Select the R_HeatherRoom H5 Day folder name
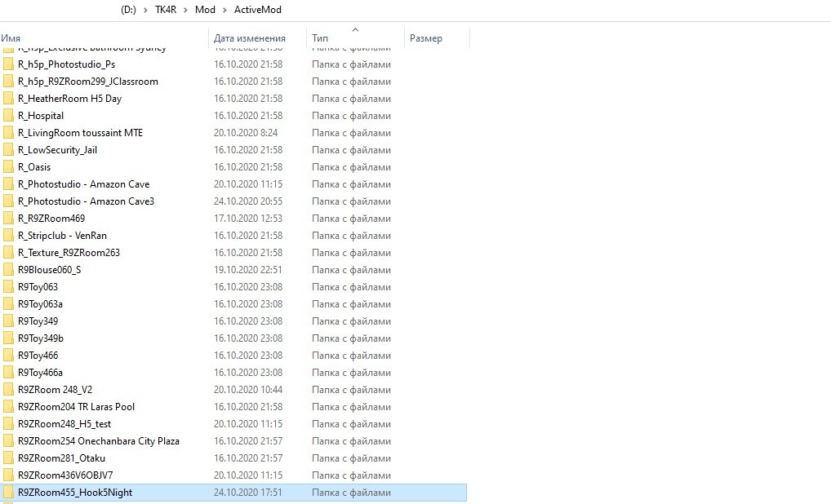 (69, 99)
